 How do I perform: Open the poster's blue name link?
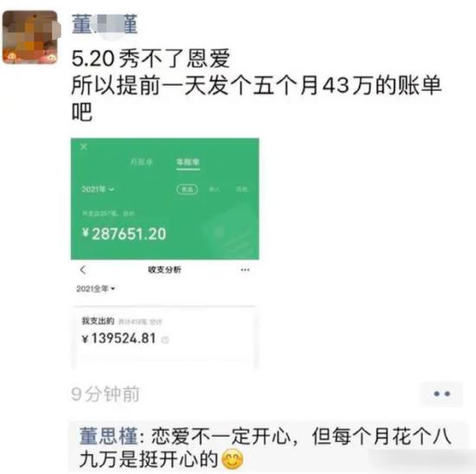105,24
